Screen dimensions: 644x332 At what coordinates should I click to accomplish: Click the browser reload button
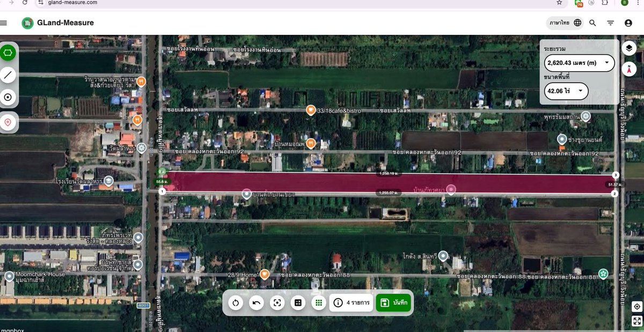click(x=25, y=3)
